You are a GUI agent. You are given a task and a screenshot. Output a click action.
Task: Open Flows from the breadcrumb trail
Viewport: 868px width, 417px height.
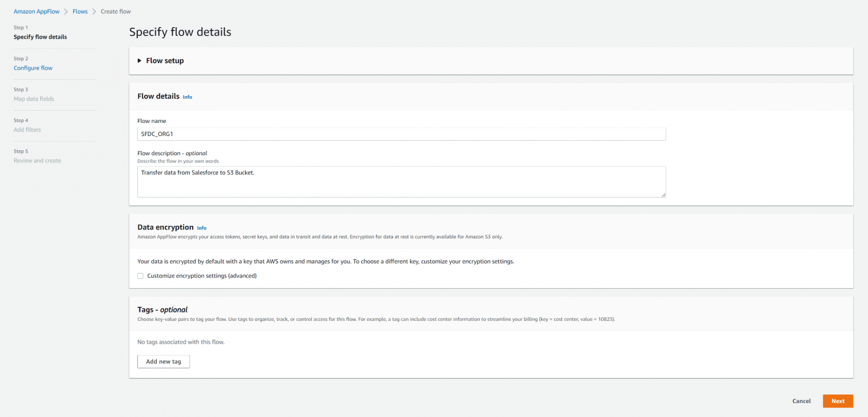pyautogui.click(x=80, y=11)
